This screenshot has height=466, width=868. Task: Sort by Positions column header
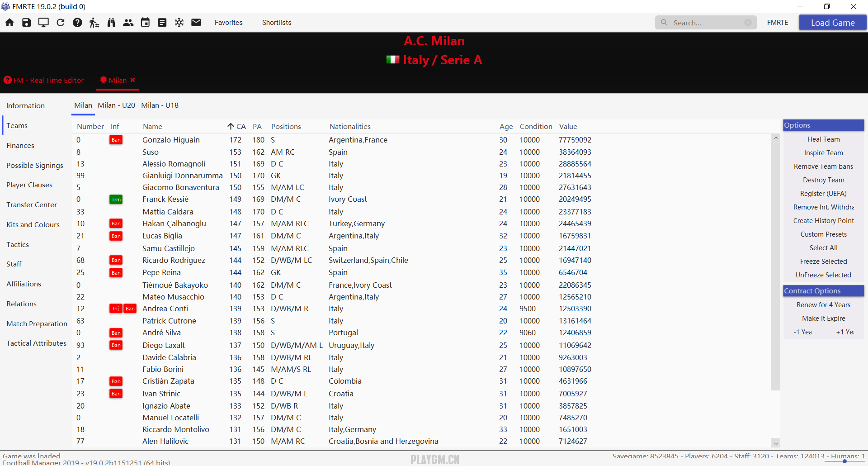286,127
